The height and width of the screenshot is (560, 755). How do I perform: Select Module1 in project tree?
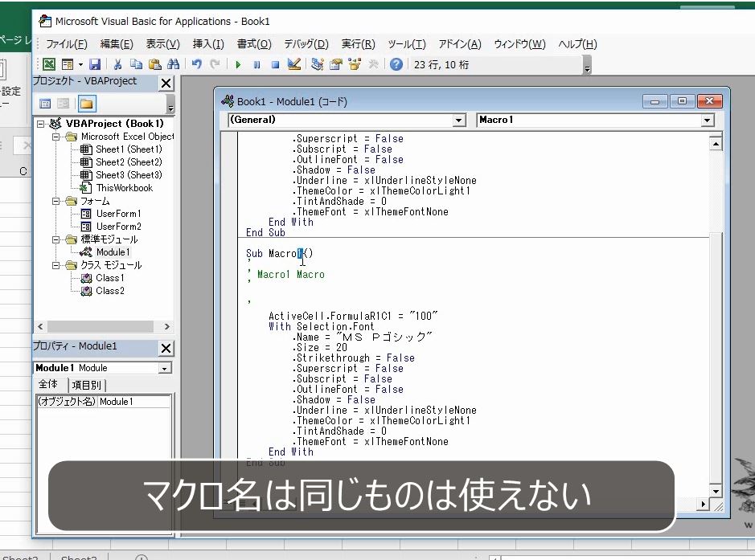pos(113,252)
